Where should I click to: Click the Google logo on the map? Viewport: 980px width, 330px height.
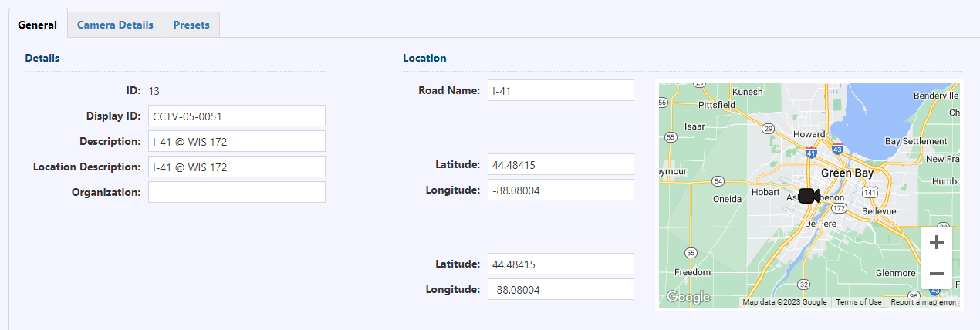tap(687, 297)
